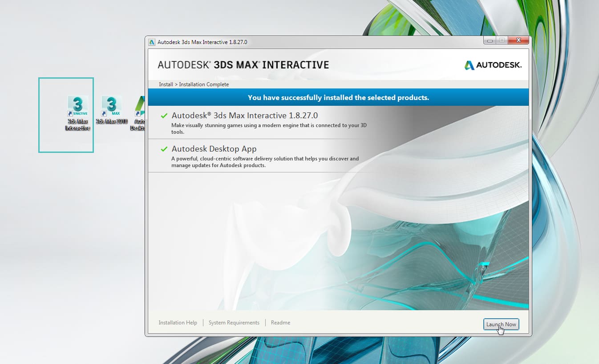Open the Installation Help link
The height and width of the screenshot is (364, 599).
point(178,323)
